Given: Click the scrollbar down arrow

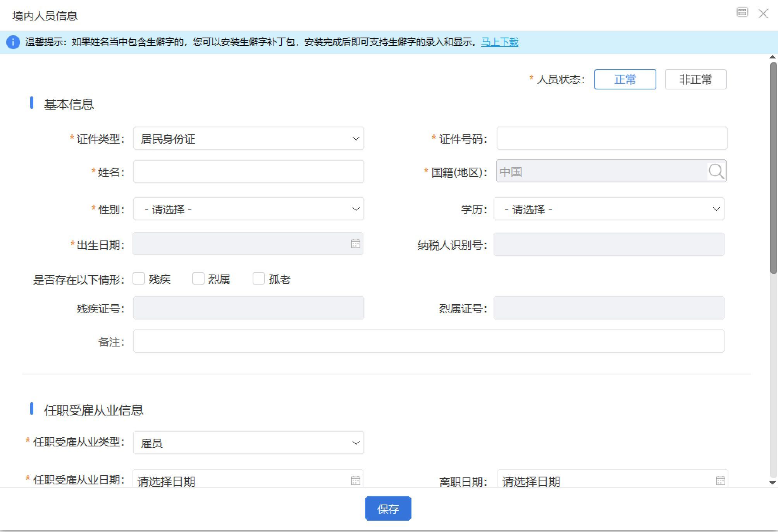Looking at the screenshot, I should pyautogui.click(x=773, y=482).
